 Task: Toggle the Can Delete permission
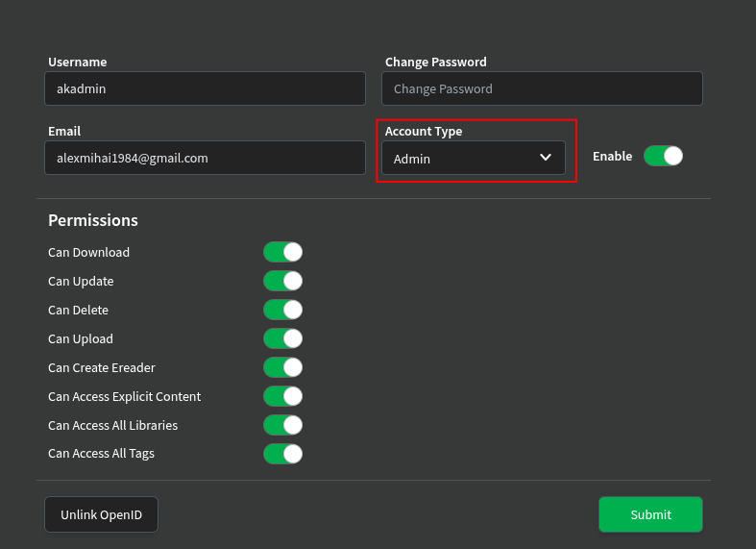[x=282, y=310]
